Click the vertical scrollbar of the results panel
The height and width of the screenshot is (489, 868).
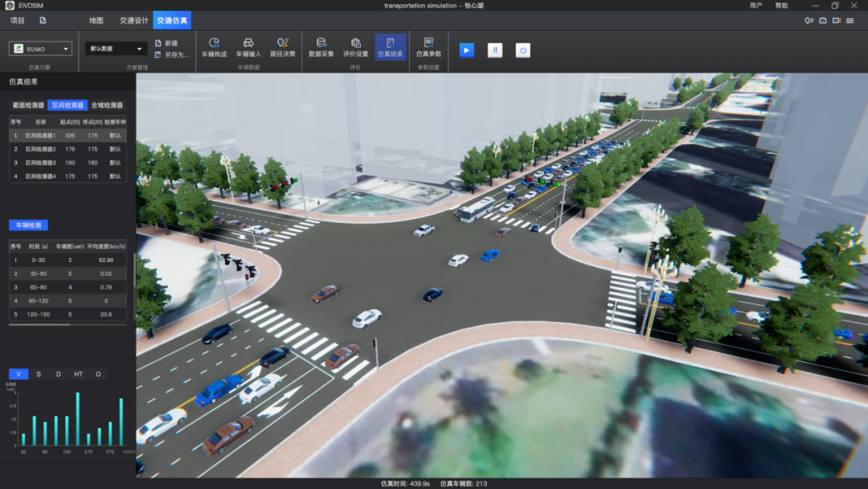[x=135, y=269]
